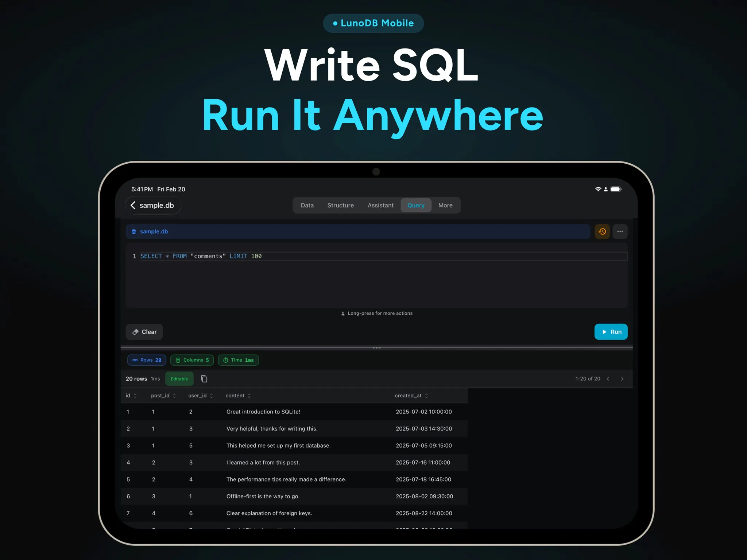This screenshot has height=560, width=747.
Task: Select cell 'The performance tips really made a difference.'
Action: pyautogui.click(x=286, y=479)
